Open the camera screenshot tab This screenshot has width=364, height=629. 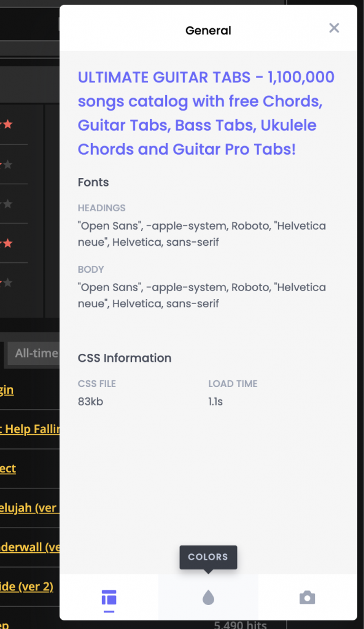point(308,597)
